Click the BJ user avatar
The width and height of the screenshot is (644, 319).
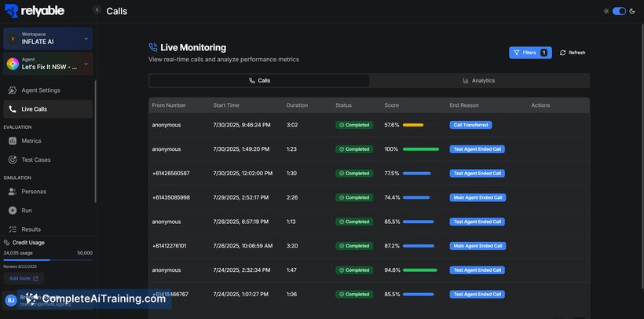coord(10,300)
